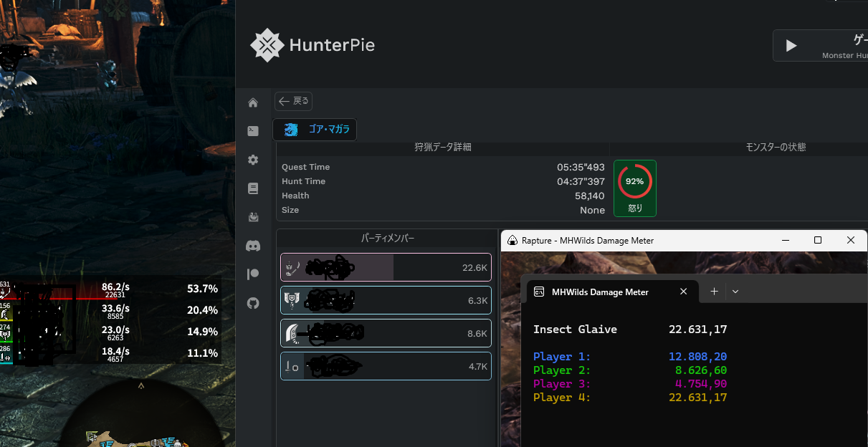Click the weapon icon on the 22.6K party row
This screenshot has height=447, width=868.
pyautogui.click(x=292, y=268)
